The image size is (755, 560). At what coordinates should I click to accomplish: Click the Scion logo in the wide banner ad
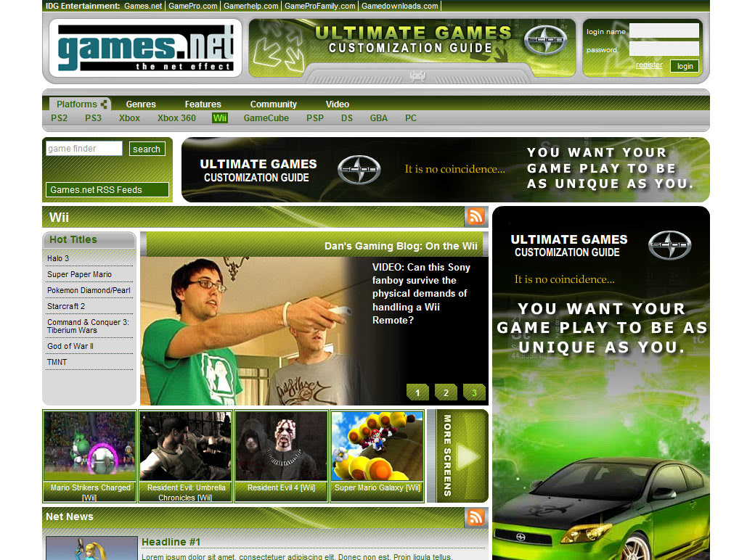[x=359, y=169]
